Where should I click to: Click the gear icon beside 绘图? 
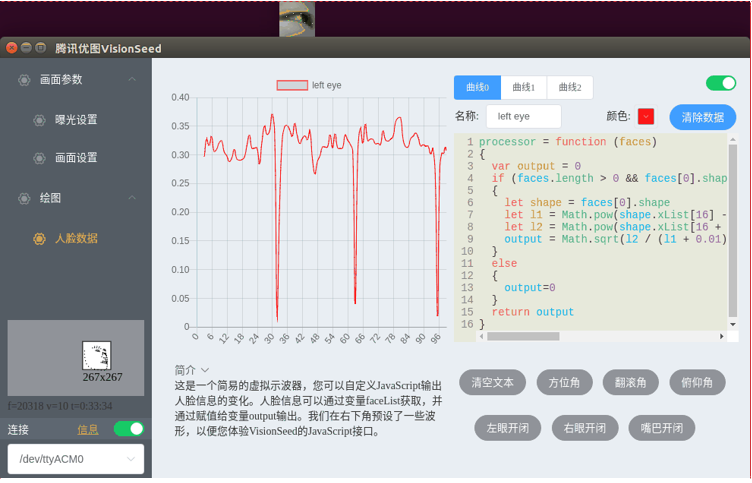(x=24, y=199)
